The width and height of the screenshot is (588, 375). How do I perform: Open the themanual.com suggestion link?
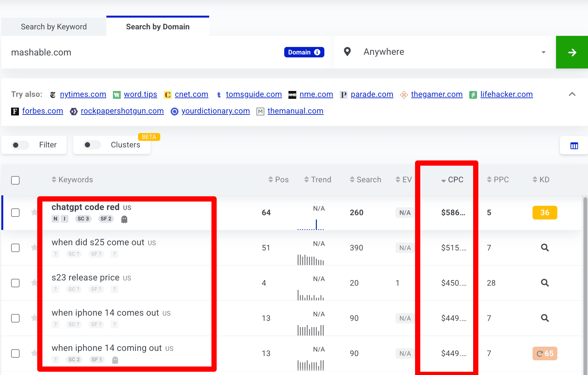click(295, 111)
